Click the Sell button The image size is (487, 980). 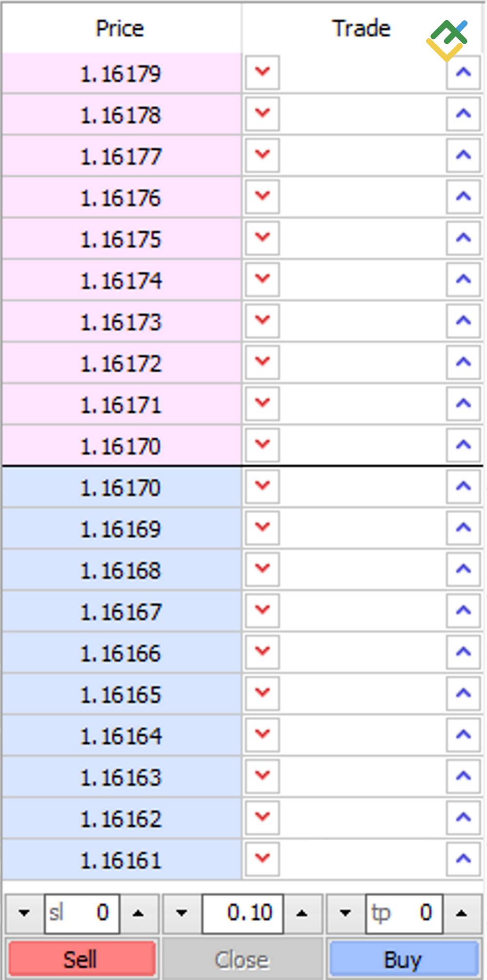[x=81, y=960]
